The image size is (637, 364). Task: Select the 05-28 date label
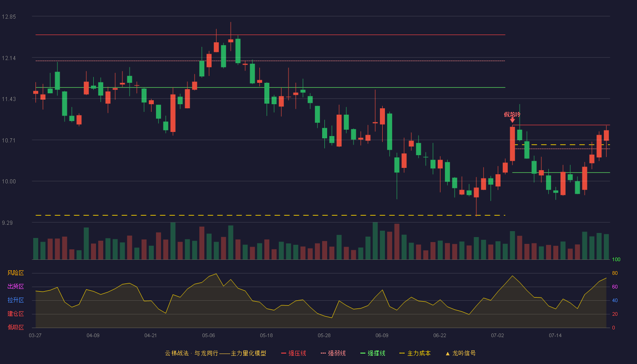click(x=324, y=335)
